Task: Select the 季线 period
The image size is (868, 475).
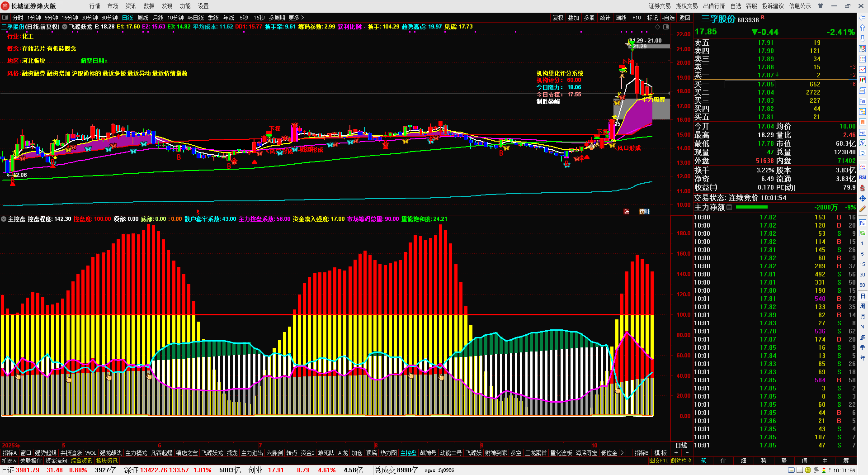Action: pyautogui.click(x=213, y=18)
